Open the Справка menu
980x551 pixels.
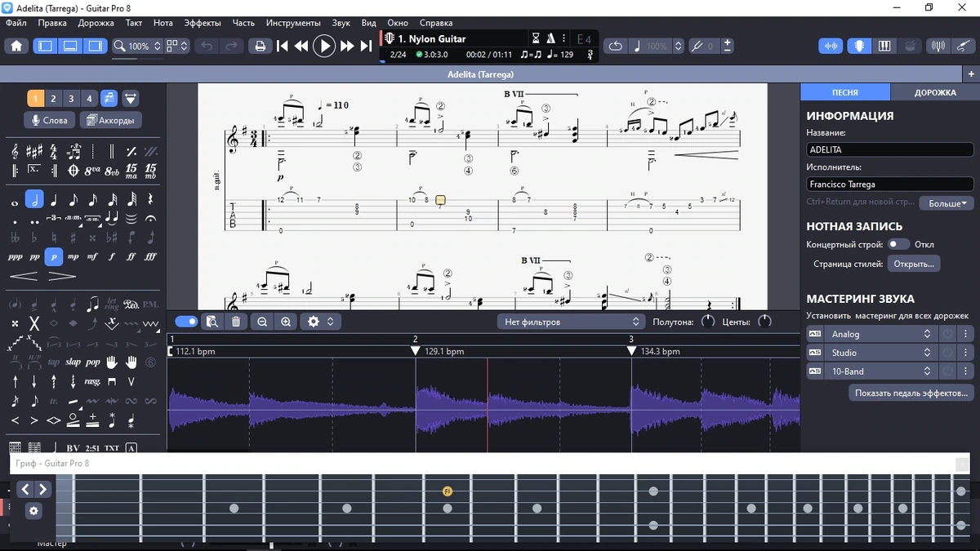point(436,23)
